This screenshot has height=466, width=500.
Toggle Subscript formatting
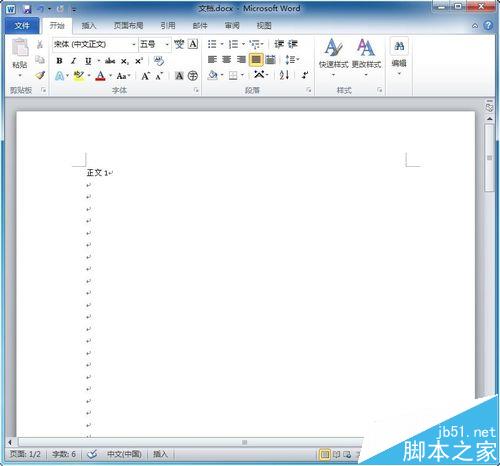124,61
